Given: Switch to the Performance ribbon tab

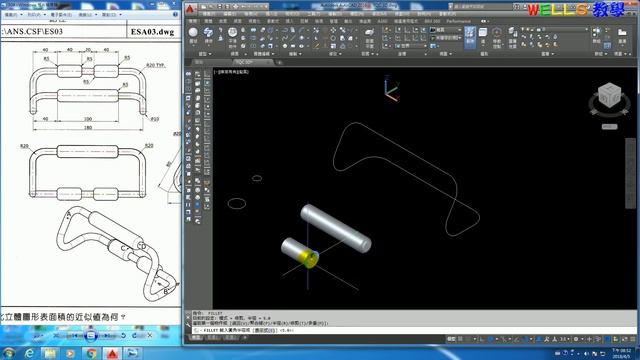Looking at the screenshot, I should pyautogui.click(x=458, y=21).
